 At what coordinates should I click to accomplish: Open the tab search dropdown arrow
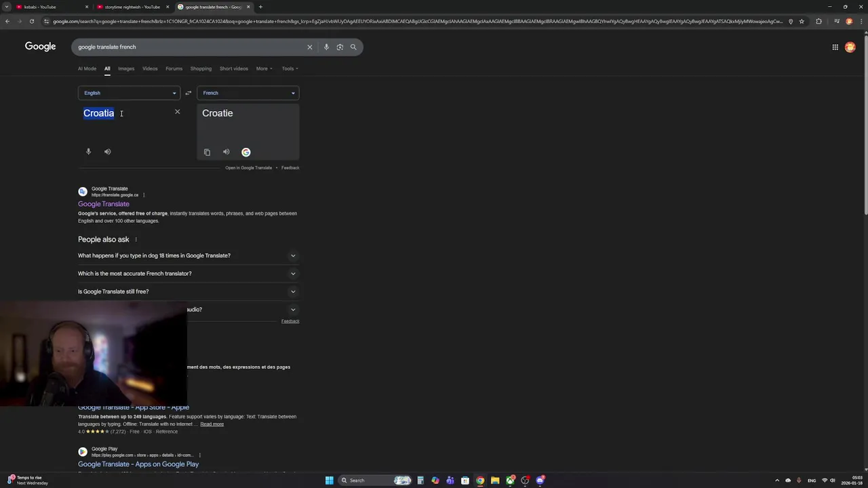7,7
